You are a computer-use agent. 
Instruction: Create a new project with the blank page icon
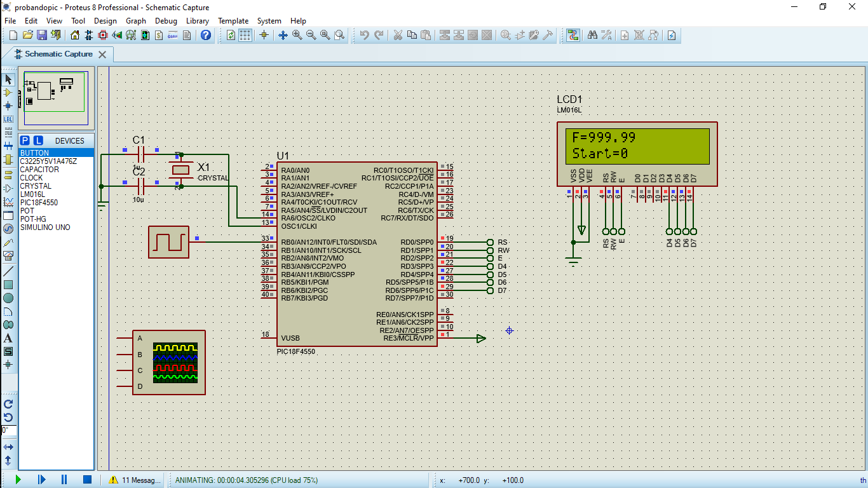tap(13, 35)
